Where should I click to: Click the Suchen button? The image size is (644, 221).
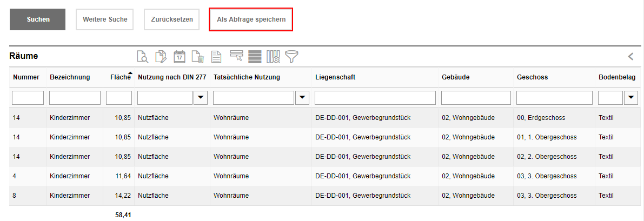pos(38,19)
